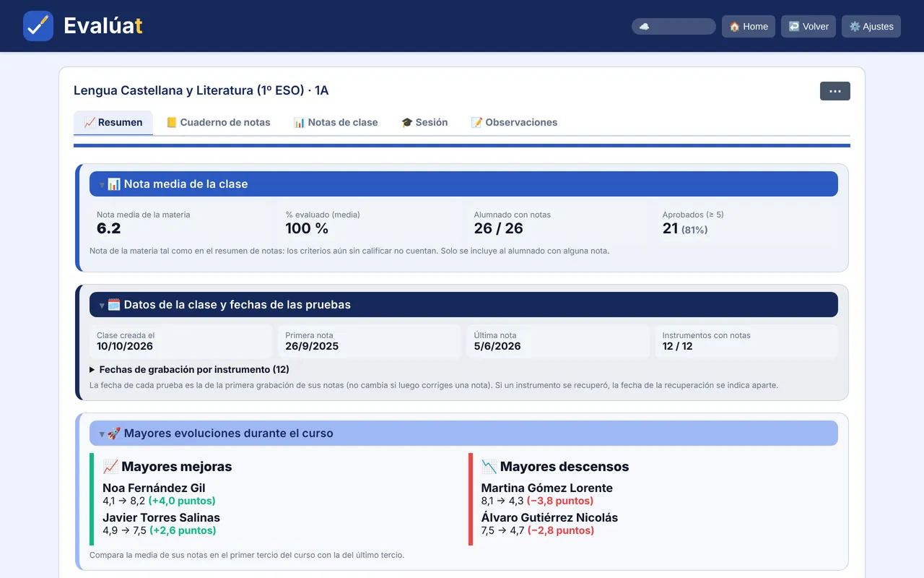Click the bar chart icon in Nota media header

click(x=114, y=184)
